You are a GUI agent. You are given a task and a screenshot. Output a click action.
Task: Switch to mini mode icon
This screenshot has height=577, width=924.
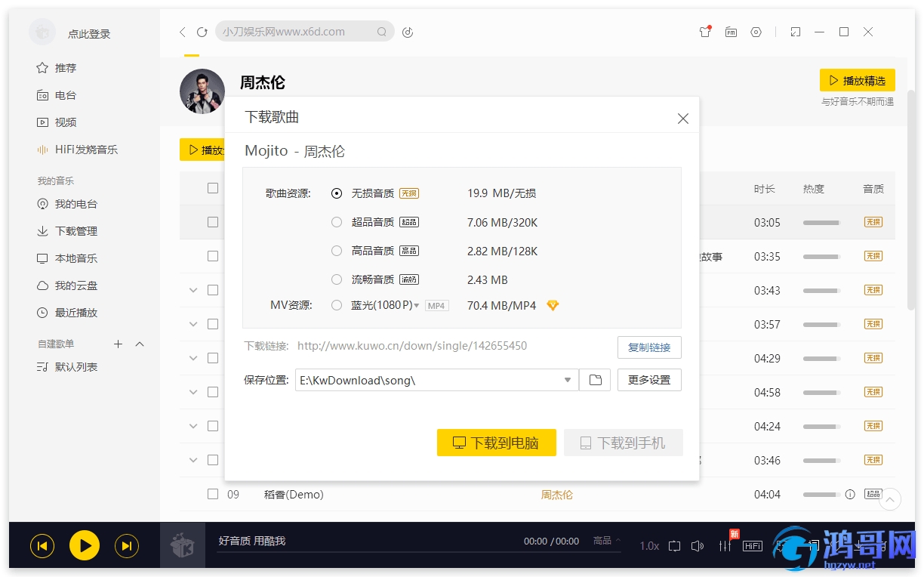click(795, 32)
